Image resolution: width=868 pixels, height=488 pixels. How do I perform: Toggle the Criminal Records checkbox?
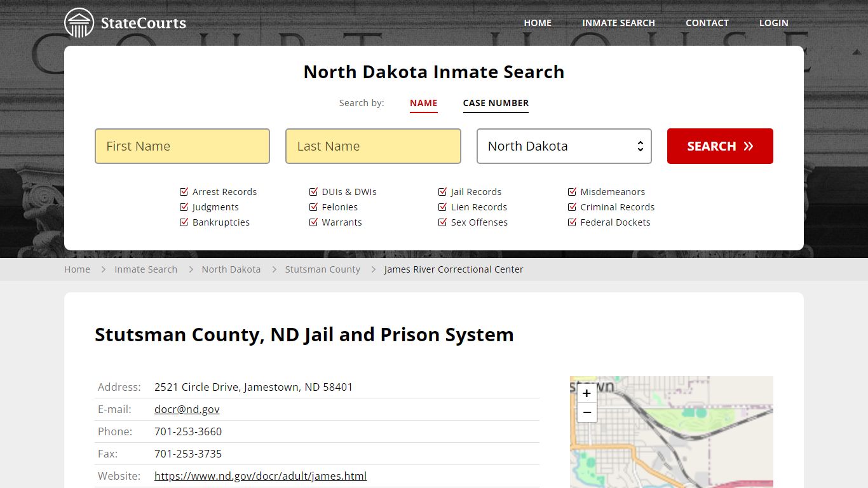click(572, 207)
